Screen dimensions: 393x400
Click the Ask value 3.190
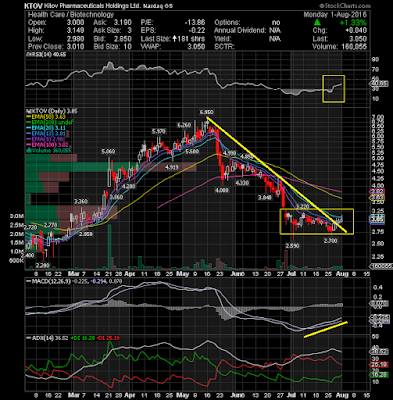click(x=122, y=23)
